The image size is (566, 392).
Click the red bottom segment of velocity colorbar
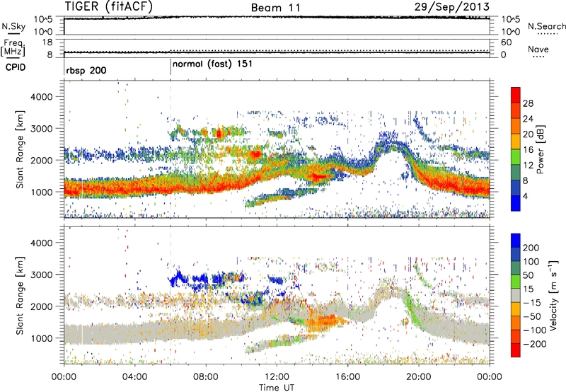click(516, 350)
